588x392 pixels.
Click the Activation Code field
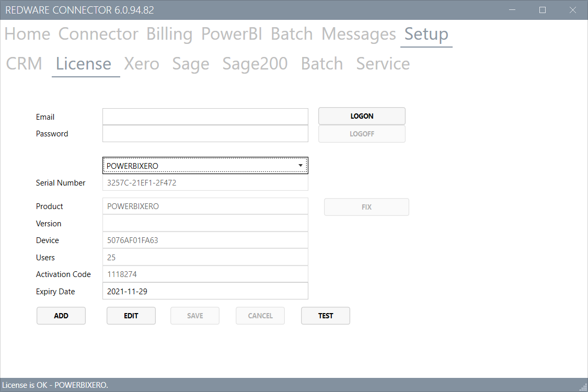pyautogui.click(x=205, y=274)
